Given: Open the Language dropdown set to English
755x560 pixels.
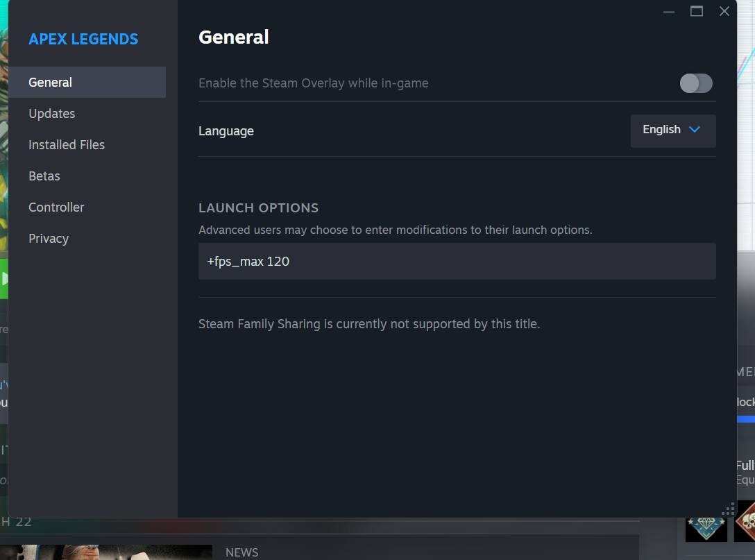Looking at the screenshot, I should pyautogui.click(x=672, y=130).
